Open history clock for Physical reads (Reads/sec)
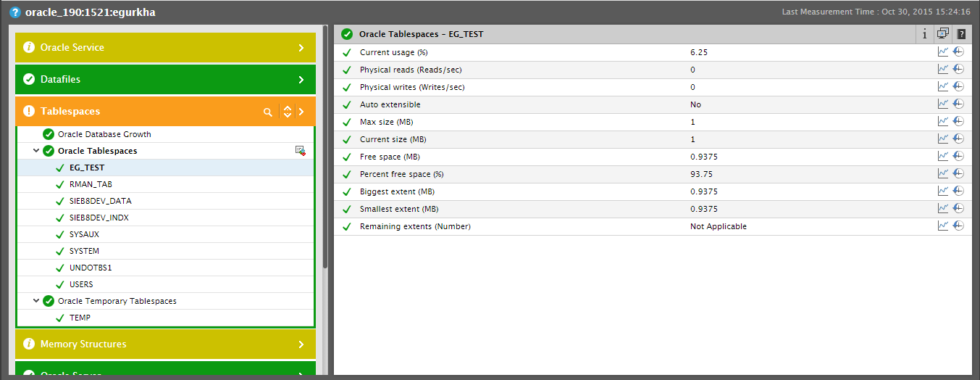This screenshot has height=380, width=980. pyautogui.click(x=958, y=69)
